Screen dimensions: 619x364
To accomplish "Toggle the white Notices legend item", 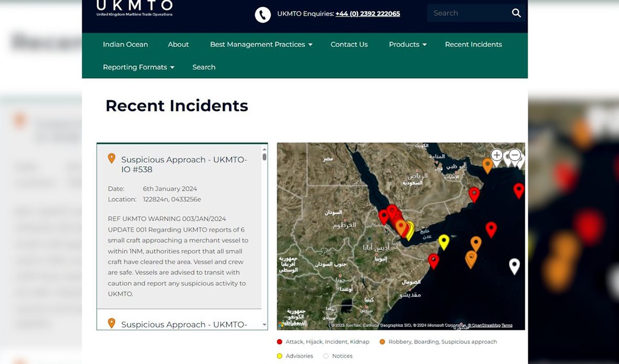I will [337, 356].
